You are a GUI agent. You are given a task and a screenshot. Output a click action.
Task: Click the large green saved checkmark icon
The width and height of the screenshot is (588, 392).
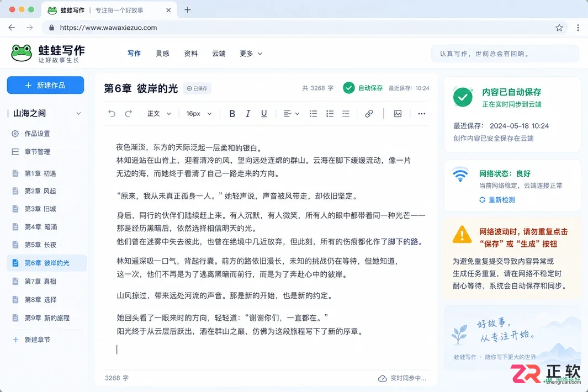pos(463,97)
